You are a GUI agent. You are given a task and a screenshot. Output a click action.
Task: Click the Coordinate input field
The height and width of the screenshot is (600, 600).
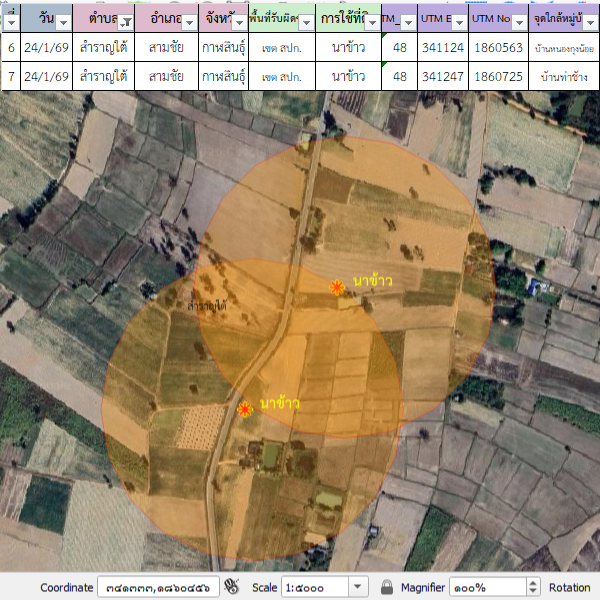(x=157, y=587)
